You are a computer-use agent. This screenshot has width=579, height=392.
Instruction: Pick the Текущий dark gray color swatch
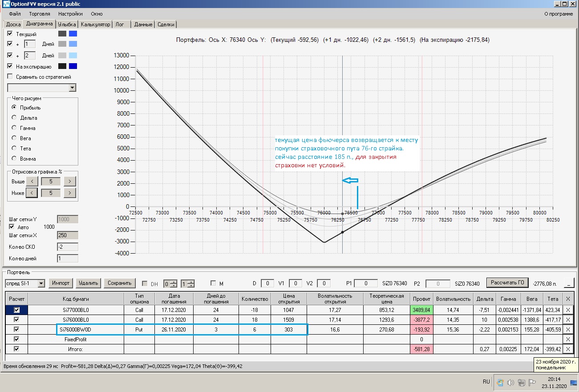pos(62,34)
